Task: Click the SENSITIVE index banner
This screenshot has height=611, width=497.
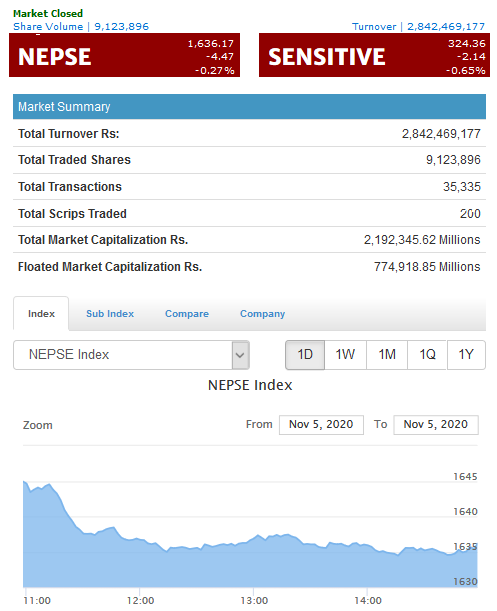Action: click(x=374, y=55)
